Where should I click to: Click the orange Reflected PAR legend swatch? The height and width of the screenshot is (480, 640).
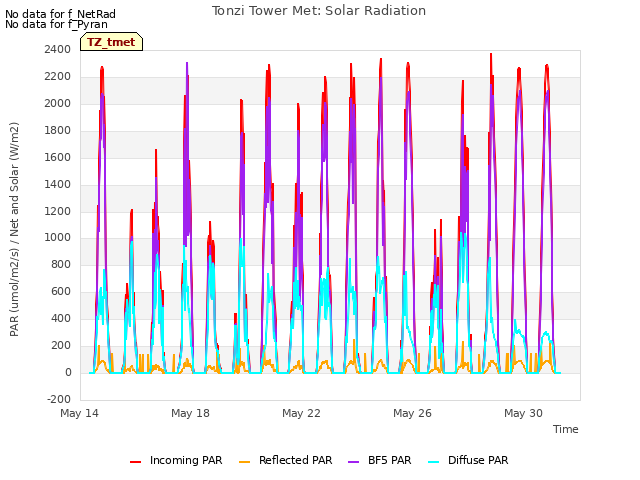click(x=244, y=462)
